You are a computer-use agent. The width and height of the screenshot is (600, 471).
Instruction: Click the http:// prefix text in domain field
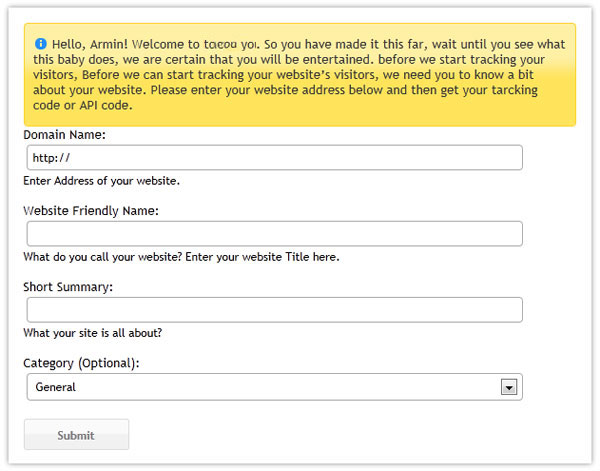coord(51,158)
